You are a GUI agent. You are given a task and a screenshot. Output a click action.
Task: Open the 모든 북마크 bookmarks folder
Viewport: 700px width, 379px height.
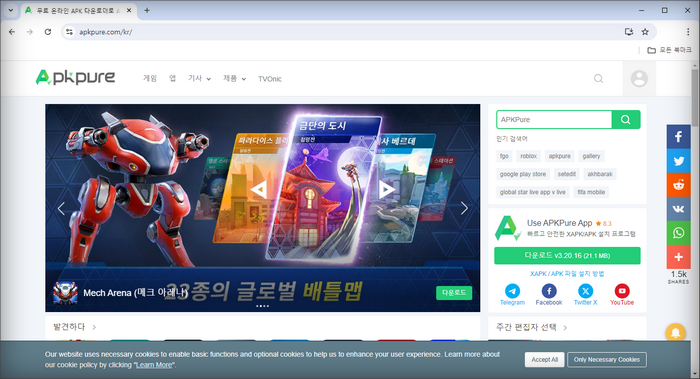click(670, 50)
